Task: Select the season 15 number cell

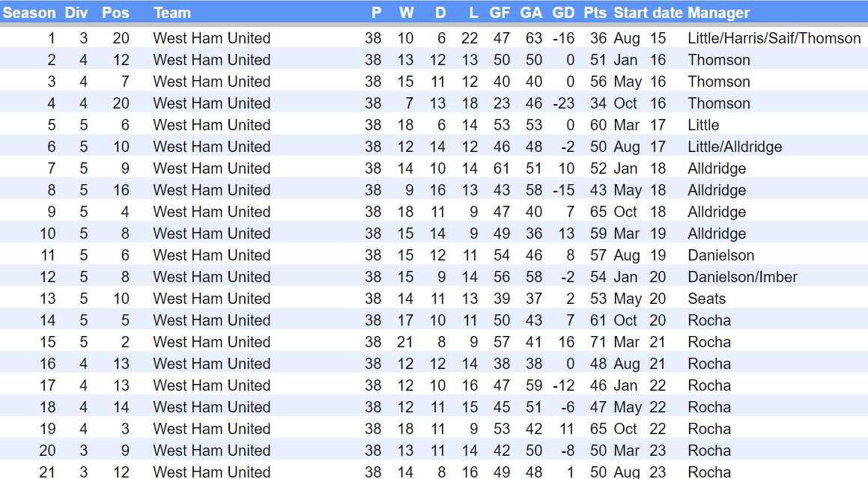Action: click(x=48, y=342)
